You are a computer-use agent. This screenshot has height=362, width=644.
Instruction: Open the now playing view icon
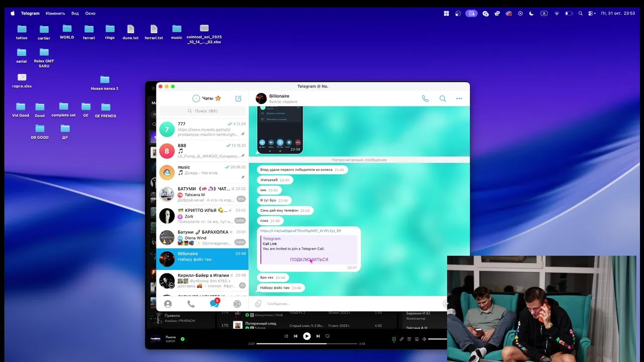[394, 339]
